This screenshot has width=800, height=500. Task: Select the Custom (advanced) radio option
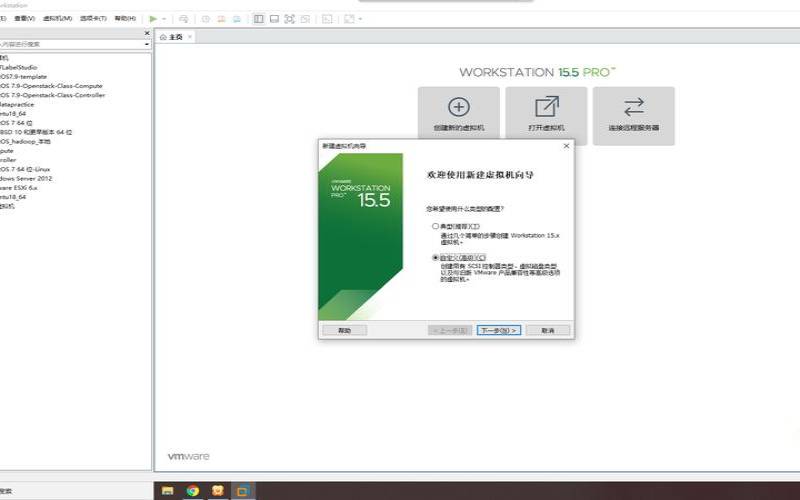click(x=435, y=258)
